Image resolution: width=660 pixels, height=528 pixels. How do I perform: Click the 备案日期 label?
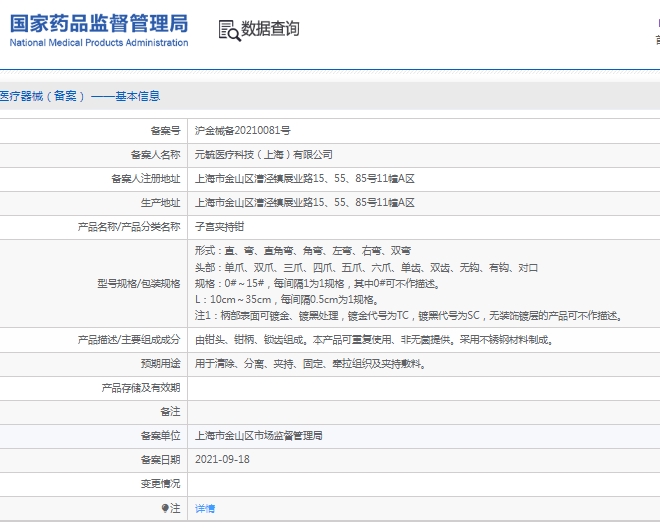click(160, 460)
